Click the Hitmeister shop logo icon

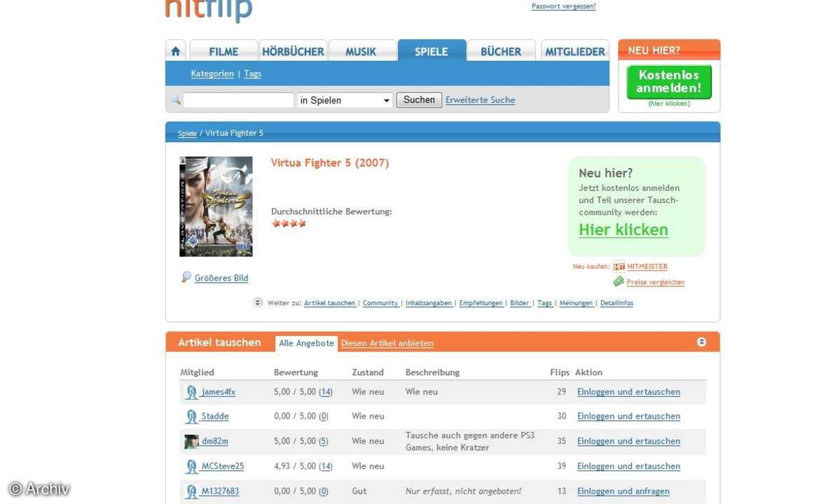(x=619, y=267)
